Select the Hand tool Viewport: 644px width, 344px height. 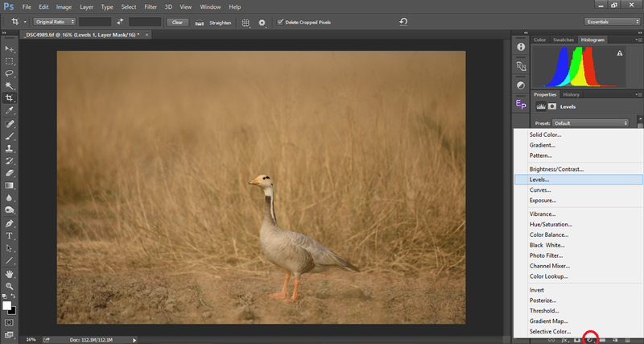pyautogui.click(x=10, y=274)
